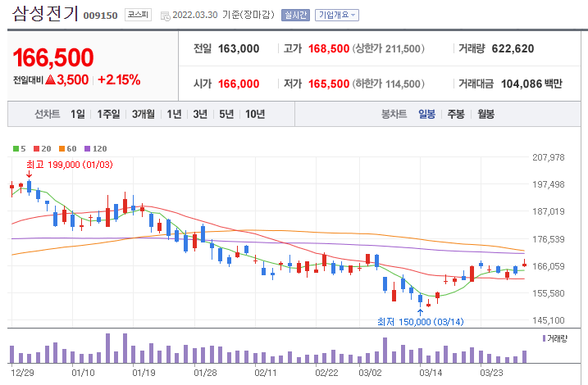Viewport: 588px width, 385px height.
Task: Click the 코스피 market badge
Action: 138,15
